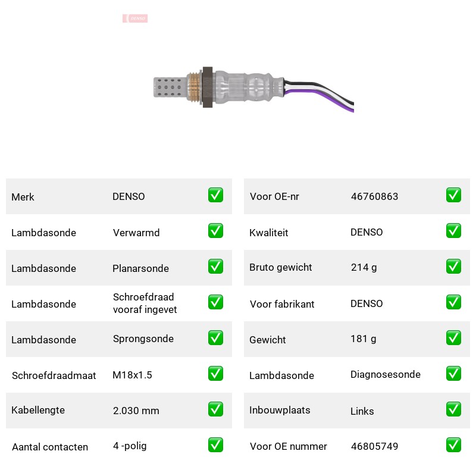Click the Merk DENSO value
Image resolution: width=476 pixels, height=476 pixels.
point(129,196)
